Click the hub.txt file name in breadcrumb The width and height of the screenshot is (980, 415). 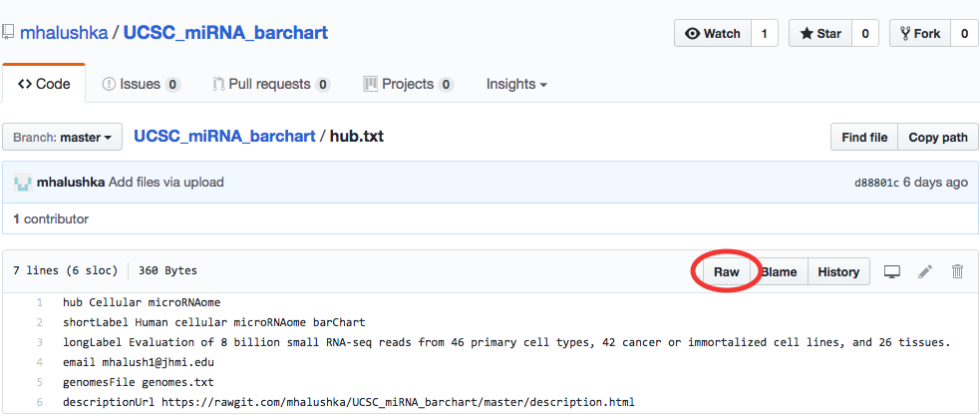[357, 137]
